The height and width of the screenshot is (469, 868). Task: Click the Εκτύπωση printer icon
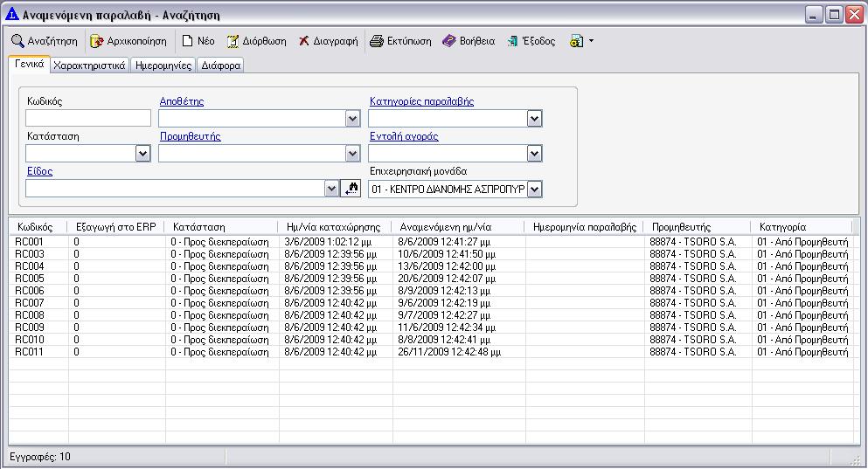[x=377, y=41]
